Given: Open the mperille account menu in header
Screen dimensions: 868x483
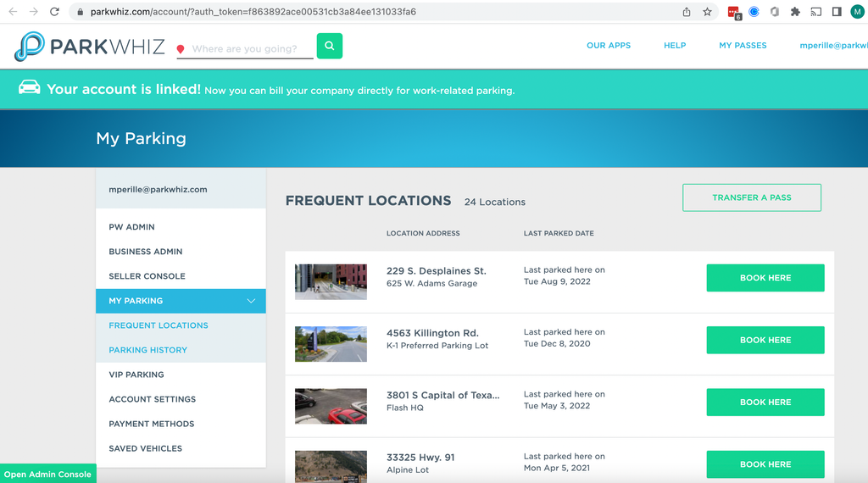Looking at the screenshot, I should coord(834,46).
